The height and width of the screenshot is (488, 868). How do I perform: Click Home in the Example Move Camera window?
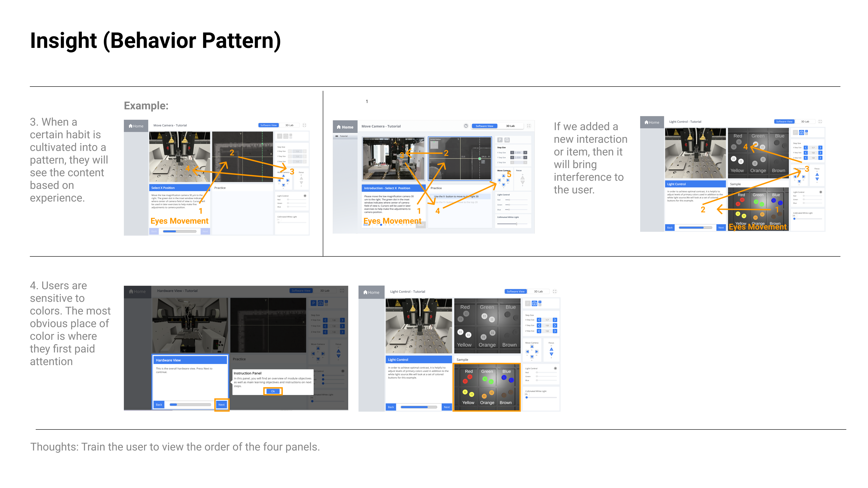click(136, 126)
